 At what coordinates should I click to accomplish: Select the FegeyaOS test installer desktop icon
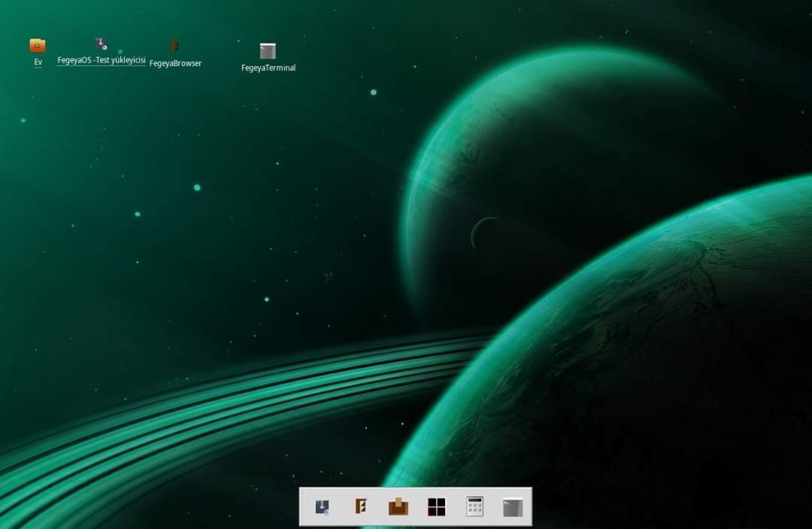pos(101,44)
